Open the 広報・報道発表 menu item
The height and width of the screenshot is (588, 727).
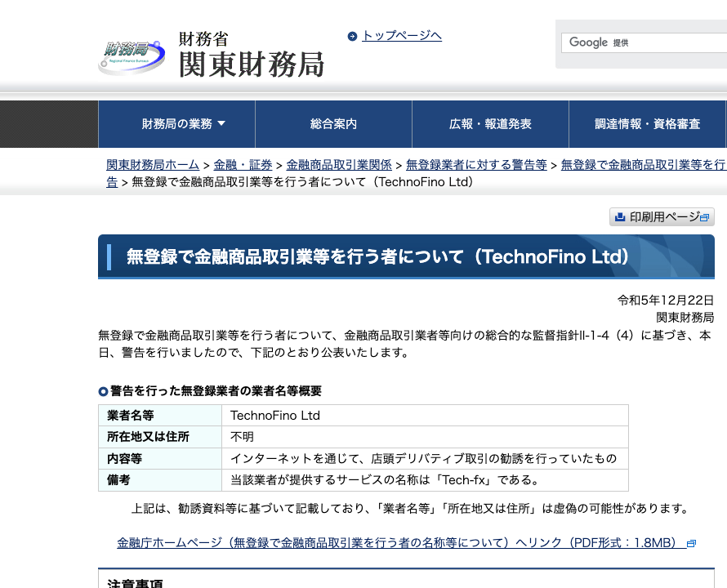pyautogui.click(x=490, y=124)
